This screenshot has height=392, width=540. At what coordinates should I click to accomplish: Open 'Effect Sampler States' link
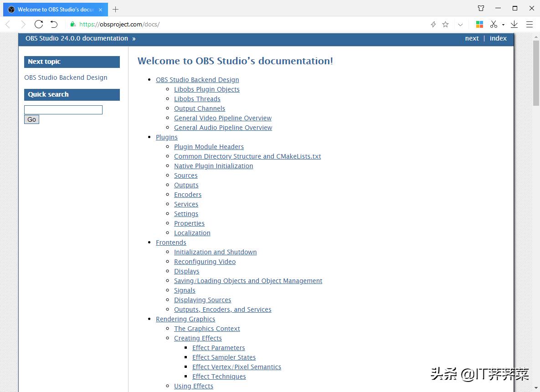coord(224,357)
